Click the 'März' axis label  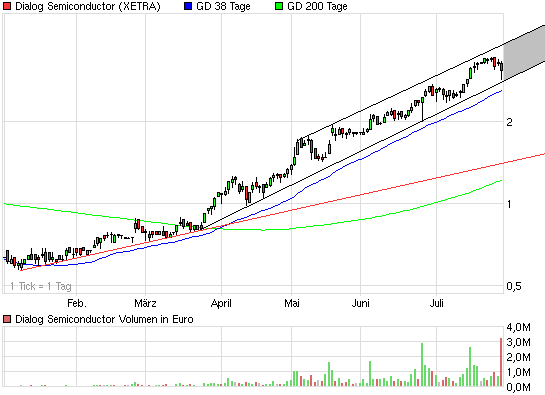click(145, 303)
